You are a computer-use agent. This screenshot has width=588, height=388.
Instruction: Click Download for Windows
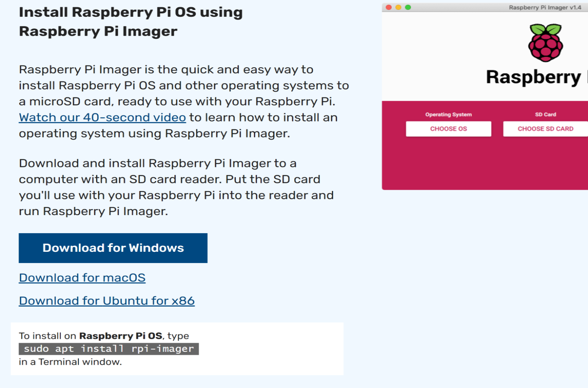coord(113,248)
